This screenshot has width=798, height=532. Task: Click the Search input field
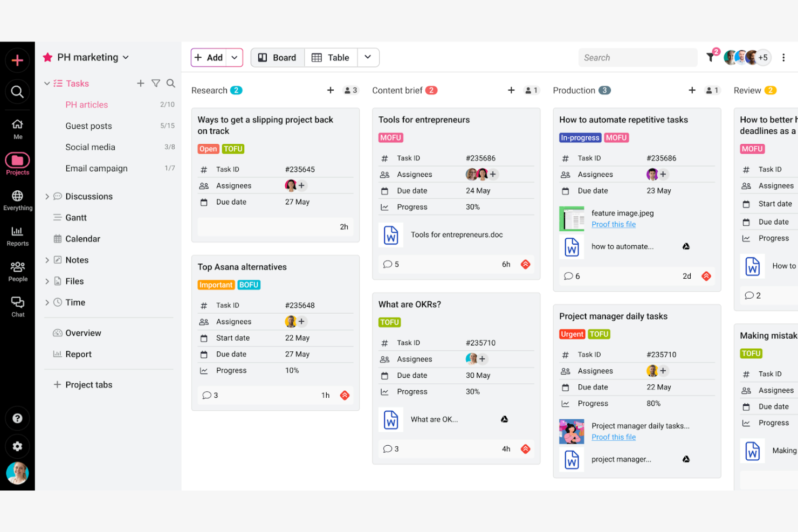tap(638, 57)
